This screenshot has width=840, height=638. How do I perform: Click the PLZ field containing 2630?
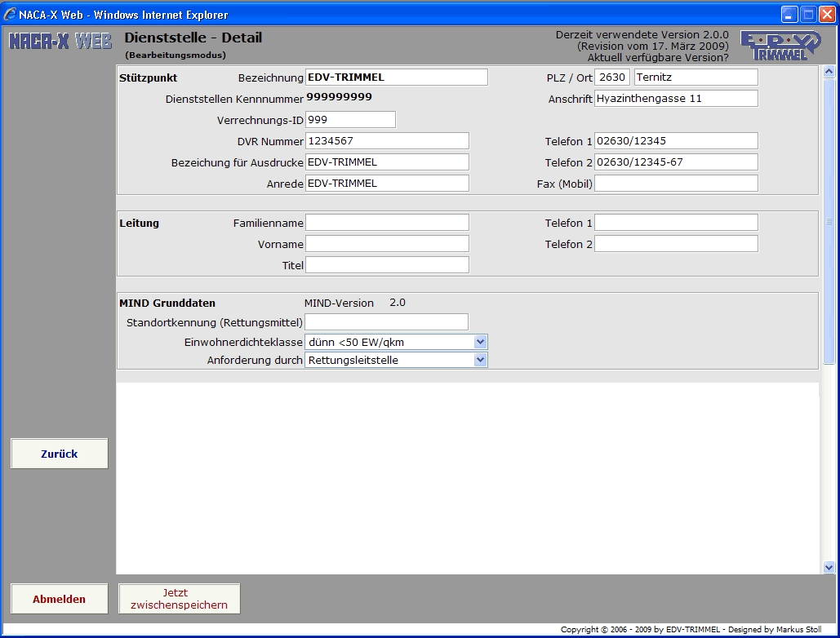[x=611, y=77]
